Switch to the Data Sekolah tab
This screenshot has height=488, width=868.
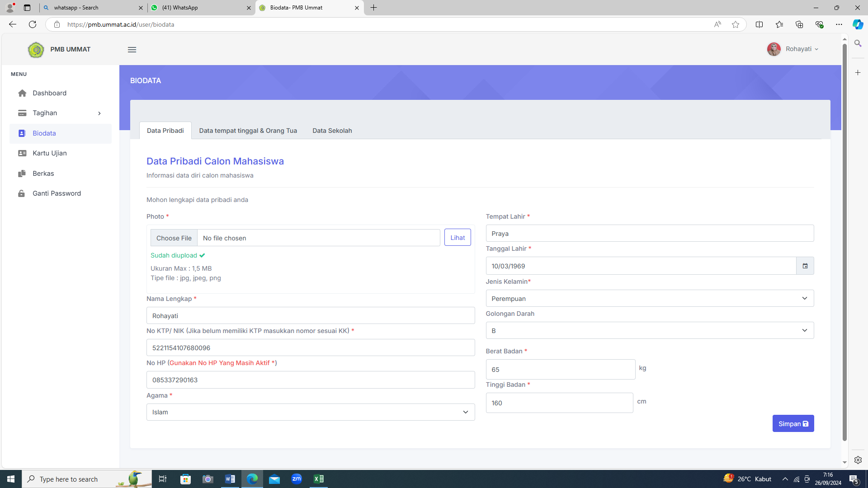pos(332,131)
